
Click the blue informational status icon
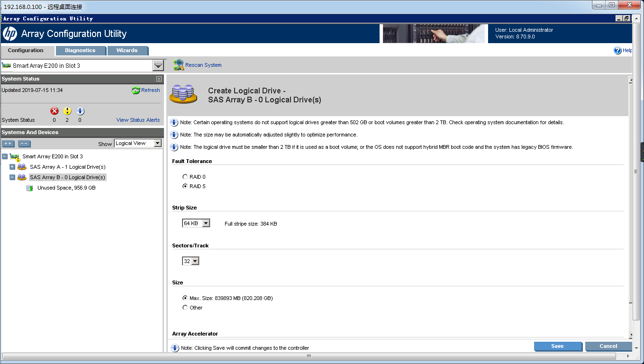click(80, 111)
